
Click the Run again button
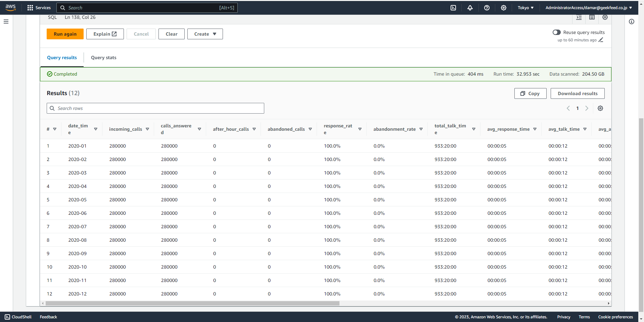(65, 34)
